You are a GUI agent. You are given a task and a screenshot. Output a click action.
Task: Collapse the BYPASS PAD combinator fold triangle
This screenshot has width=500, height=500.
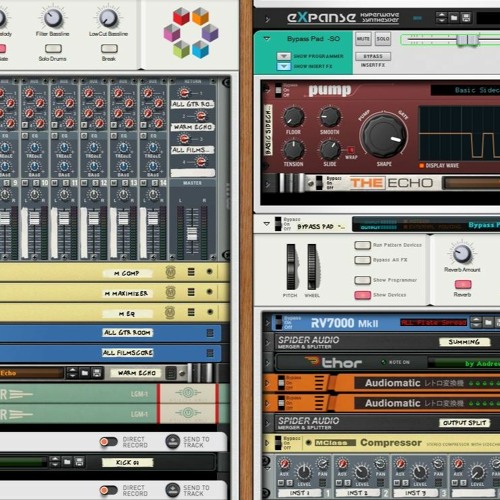(x=266, y=224)
